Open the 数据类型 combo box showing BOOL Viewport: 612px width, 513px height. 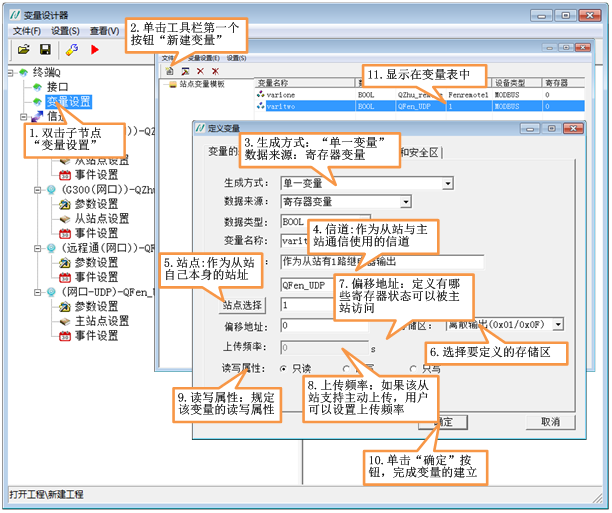pos(326,222)
